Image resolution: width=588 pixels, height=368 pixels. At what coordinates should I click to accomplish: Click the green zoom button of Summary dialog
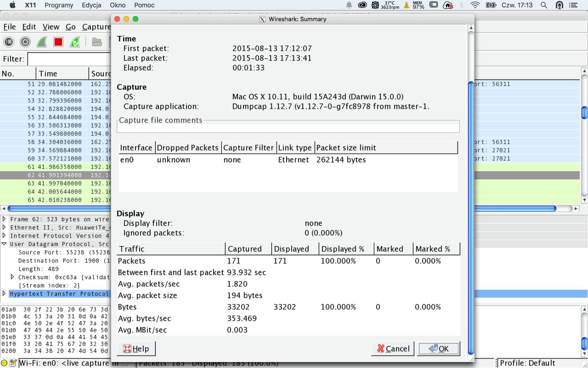pyautogui.click(x=135, y=19)
